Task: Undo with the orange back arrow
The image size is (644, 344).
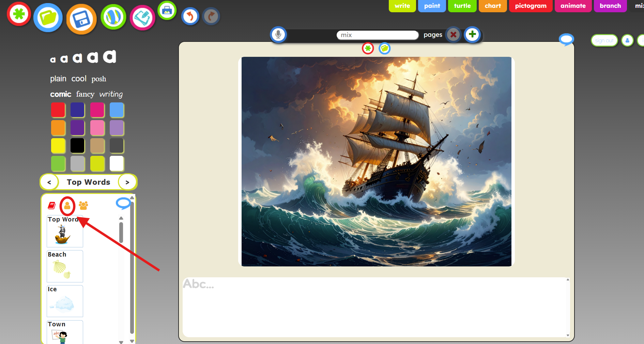Action: pos(190,16)
